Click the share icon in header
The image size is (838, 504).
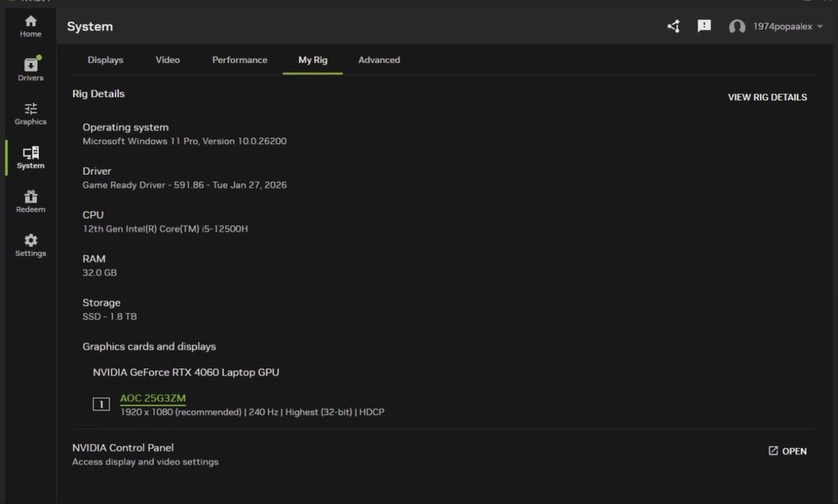(x=674, y=26)
